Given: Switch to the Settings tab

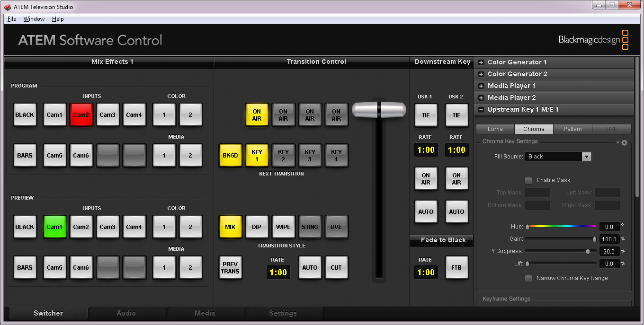Looking at the screenshot, I should (x=283, y=313).
